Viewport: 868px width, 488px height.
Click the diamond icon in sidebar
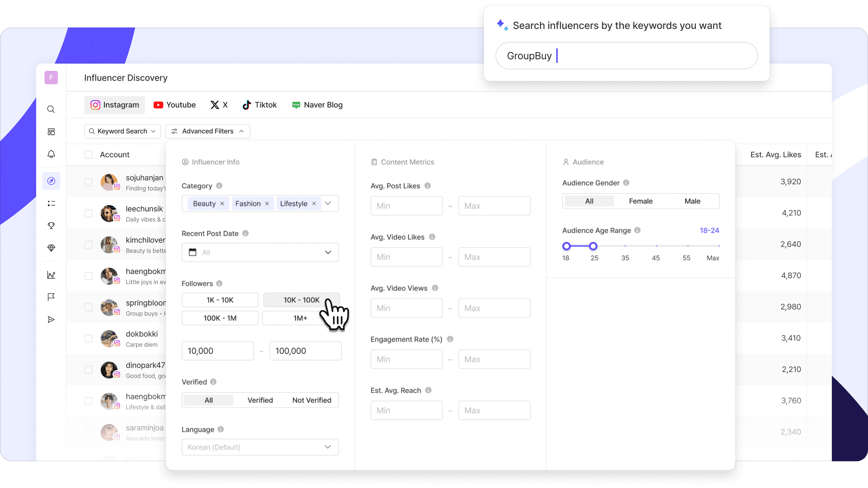[x=51, y=248]
